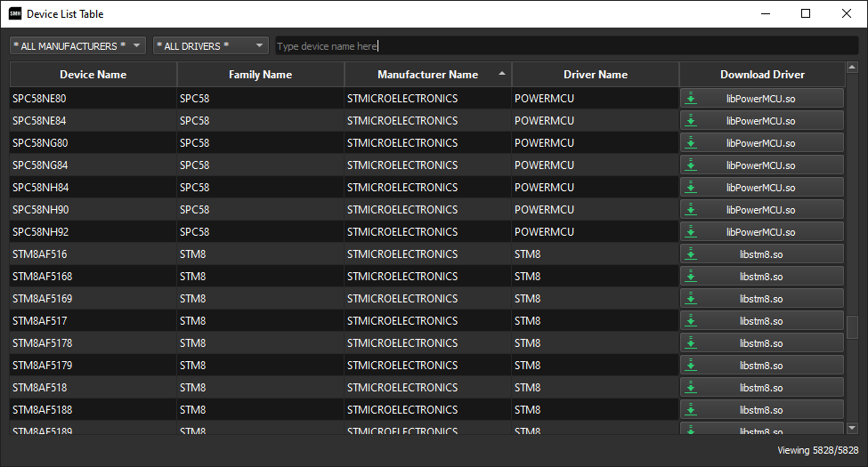Click POWERMCU driver cell in SPC58NE84 row
This screenshot has width=868, height=467.
point(596,121)
